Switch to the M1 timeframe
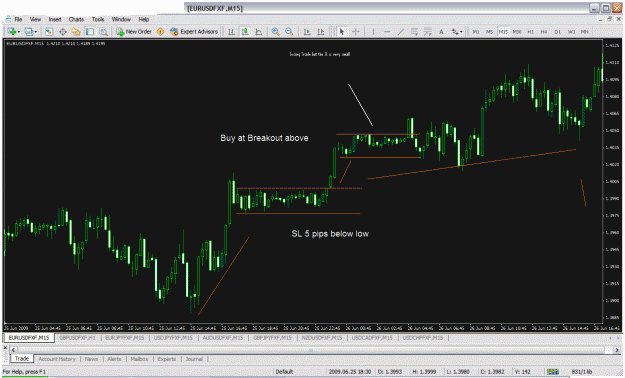 coord(476,32)
